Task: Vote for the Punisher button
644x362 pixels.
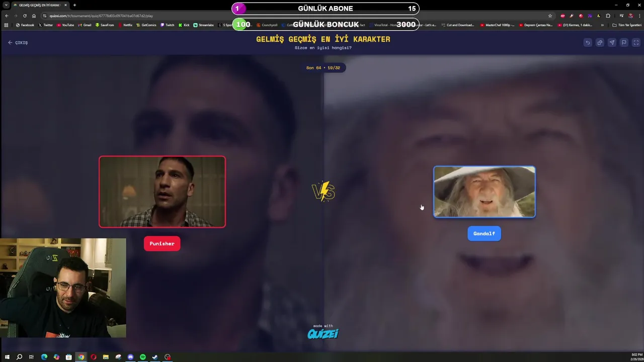Action: tap(162, 244)
